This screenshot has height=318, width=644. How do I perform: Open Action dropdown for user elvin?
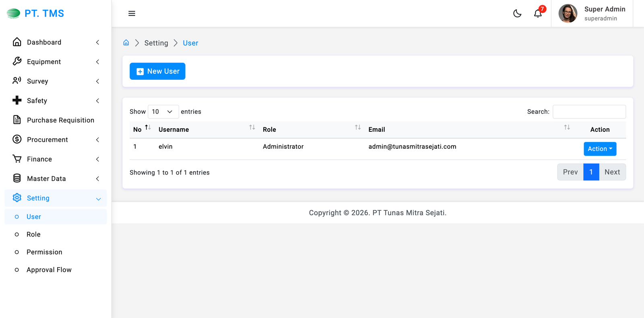(x=600, y=149)
